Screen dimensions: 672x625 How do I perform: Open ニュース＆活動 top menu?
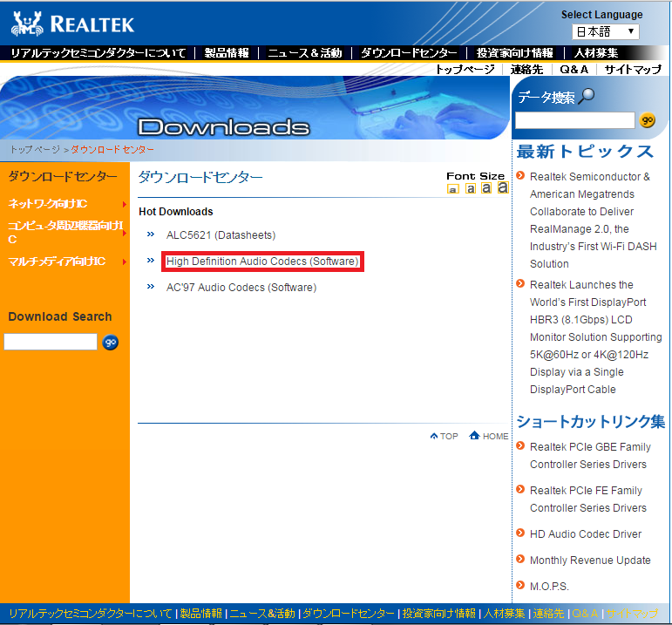point(305,53)
